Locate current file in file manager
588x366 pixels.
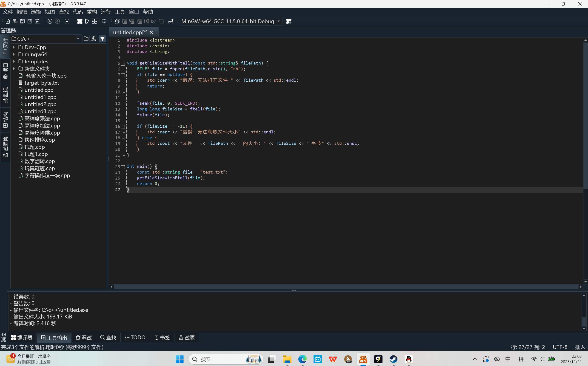click(94, 39)
